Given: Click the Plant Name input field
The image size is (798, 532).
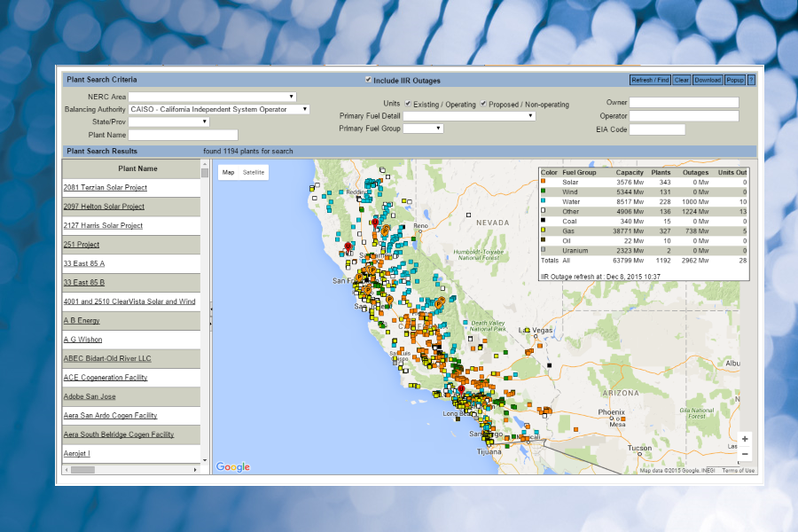Looking at the screenshot, I should click(183, 135).
